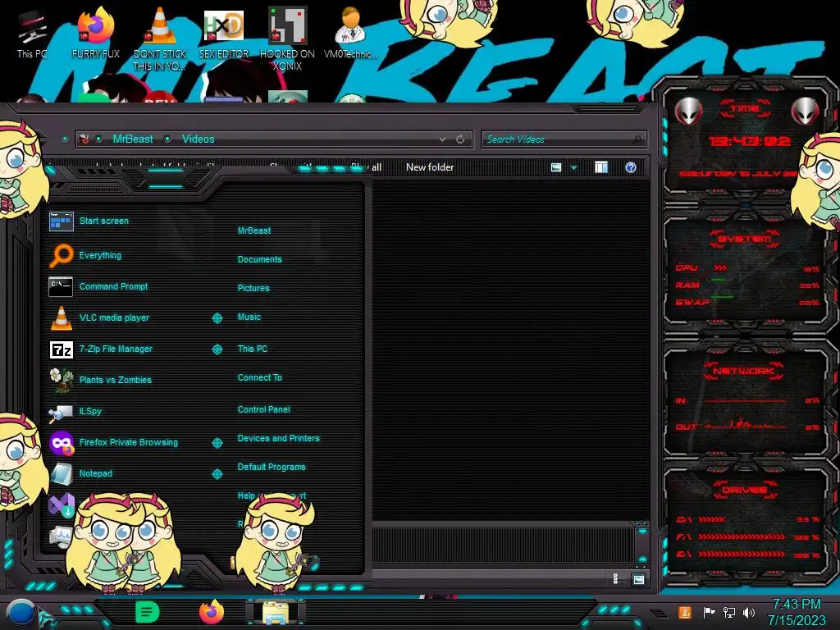
Task: Open volume speaker tray icon
Action: pos(749,612)
